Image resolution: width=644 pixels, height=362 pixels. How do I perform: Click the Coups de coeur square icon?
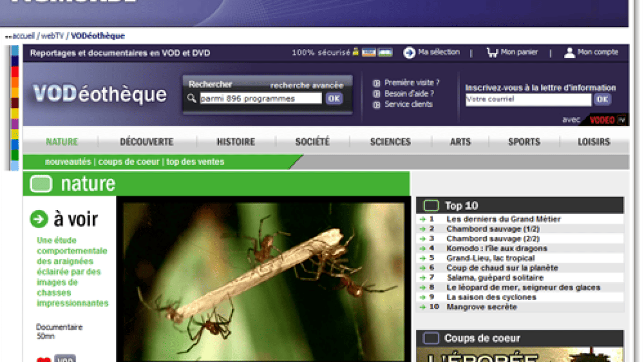tap(431, 338)
